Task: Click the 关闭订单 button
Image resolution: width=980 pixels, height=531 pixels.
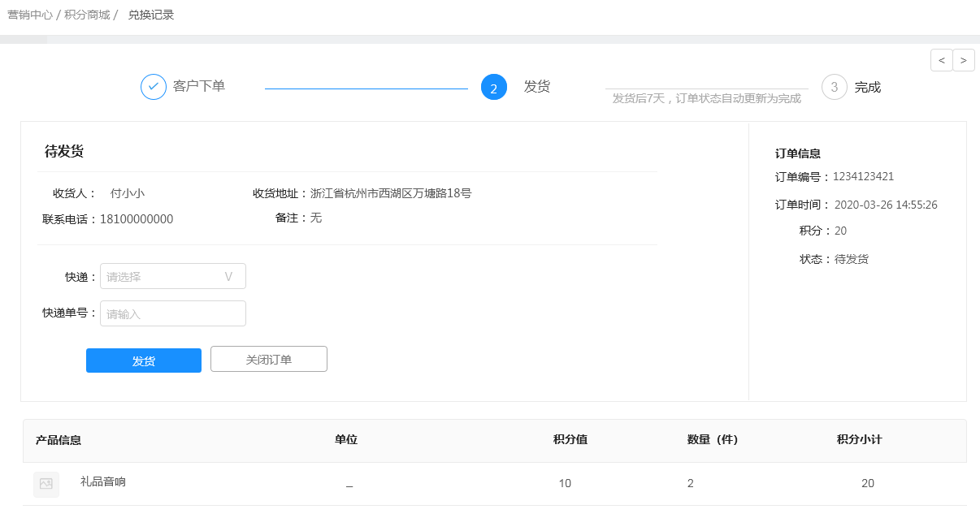Action: (x=269, y=359)
